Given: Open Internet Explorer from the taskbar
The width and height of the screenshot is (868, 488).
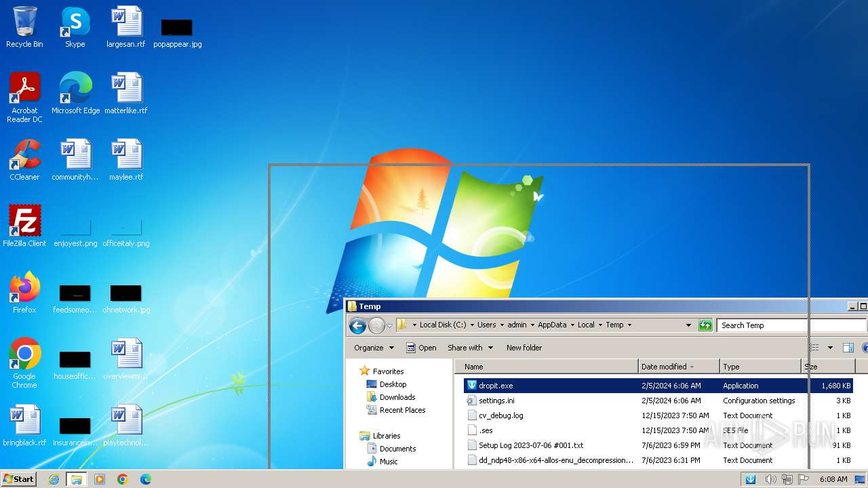Looking at the screenshot, I should [54, 479].
